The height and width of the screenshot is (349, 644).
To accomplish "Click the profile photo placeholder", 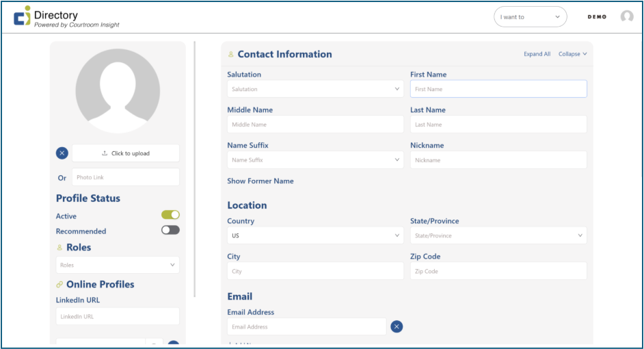I will [x=118, y=90].
